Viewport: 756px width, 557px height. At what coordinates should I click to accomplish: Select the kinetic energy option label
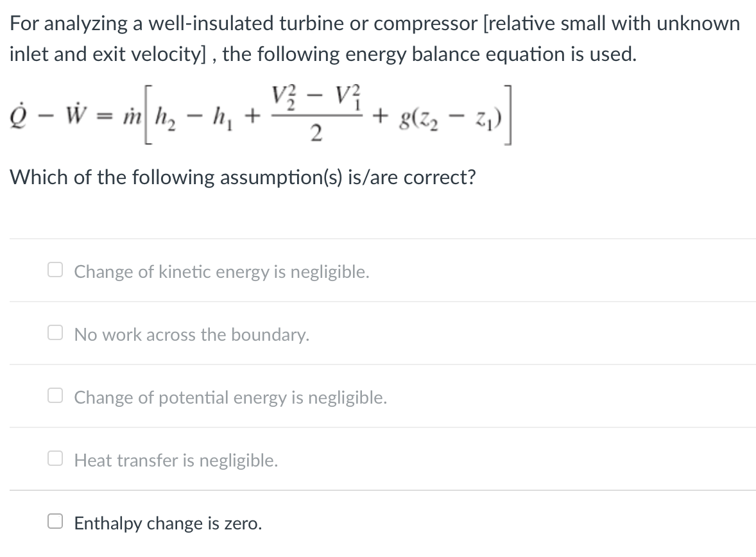(221, 271)
